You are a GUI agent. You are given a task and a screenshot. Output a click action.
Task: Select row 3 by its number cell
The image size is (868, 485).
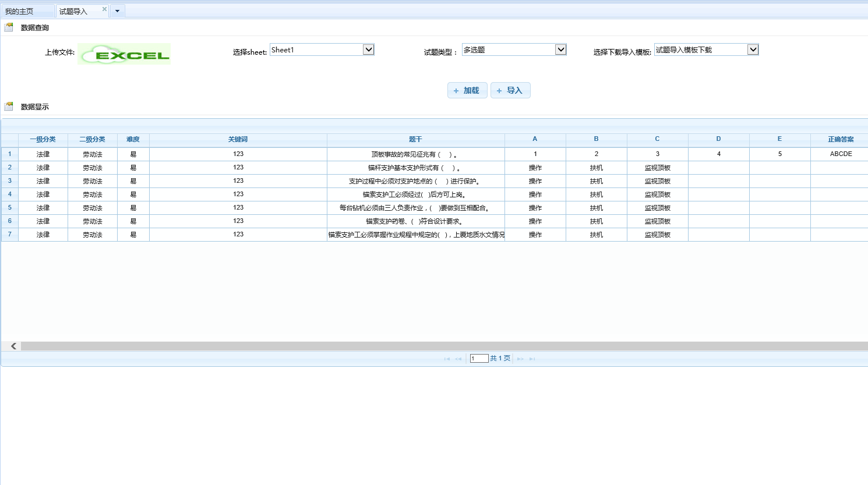coord(10,181)
